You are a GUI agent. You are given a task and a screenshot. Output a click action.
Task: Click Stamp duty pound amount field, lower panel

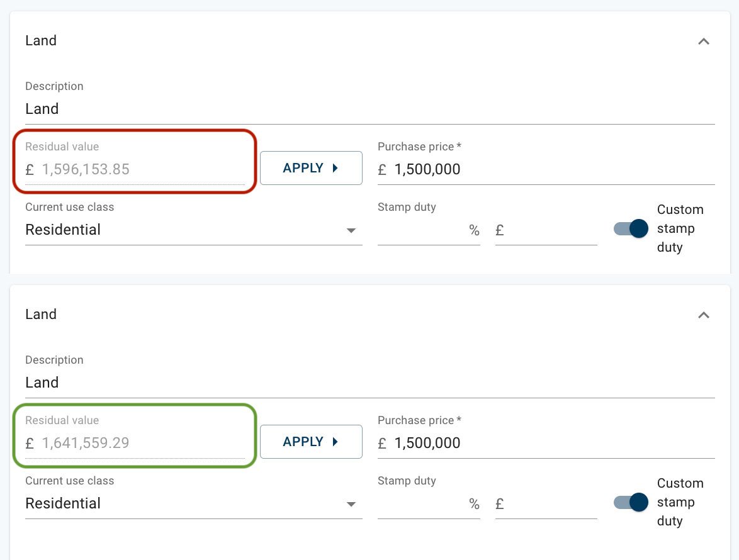(551, 504)
